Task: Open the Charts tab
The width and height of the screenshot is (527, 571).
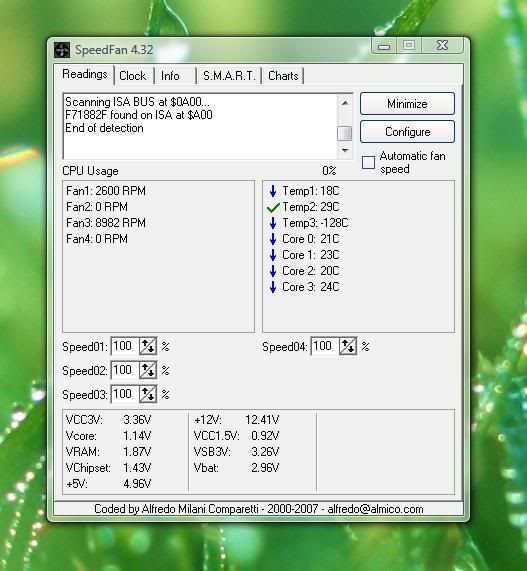Action: tap(283, 76)
